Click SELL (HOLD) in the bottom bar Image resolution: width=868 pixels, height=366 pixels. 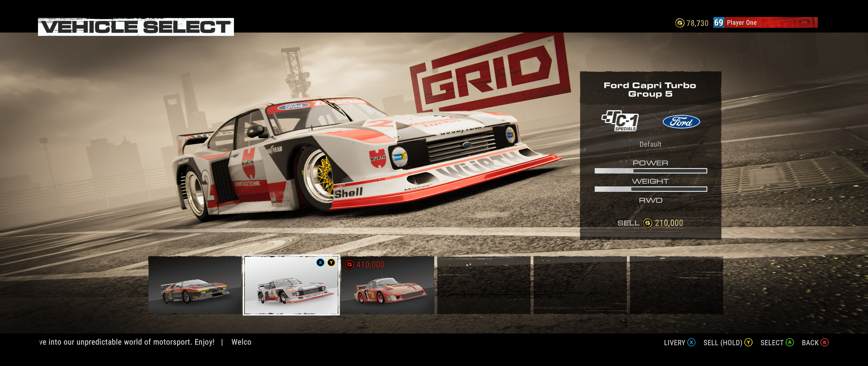point(728,343)
